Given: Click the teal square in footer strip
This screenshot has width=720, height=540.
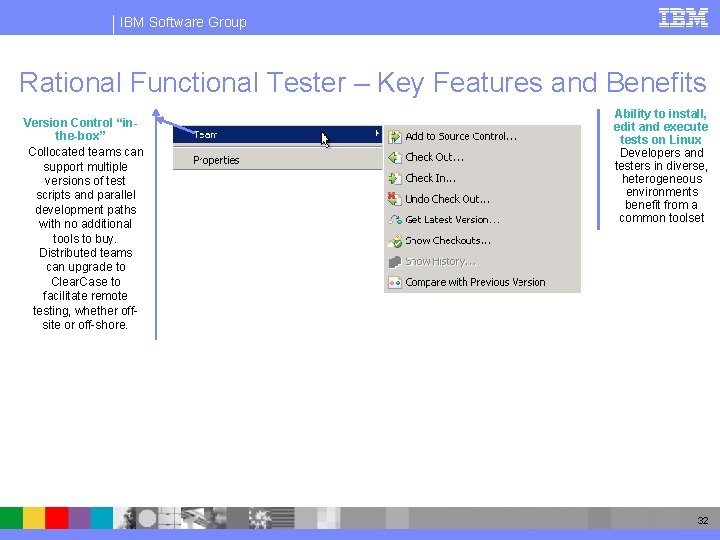Looking at the screenshot, I should [x=101, y=518].
